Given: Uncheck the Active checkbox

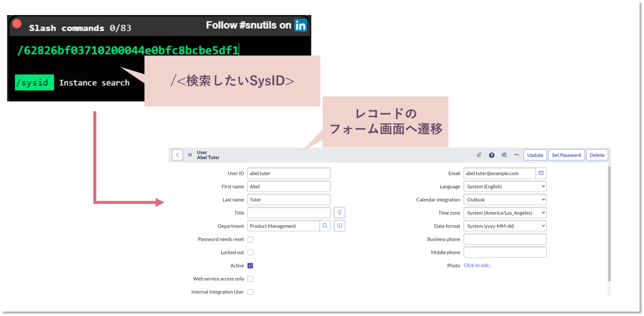Looking at the screenshot, I should coord(250,265).
